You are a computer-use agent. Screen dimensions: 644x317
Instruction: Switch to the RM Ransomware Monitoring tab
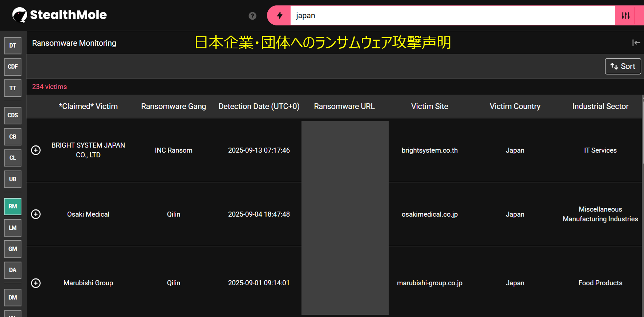click(13, 206)
